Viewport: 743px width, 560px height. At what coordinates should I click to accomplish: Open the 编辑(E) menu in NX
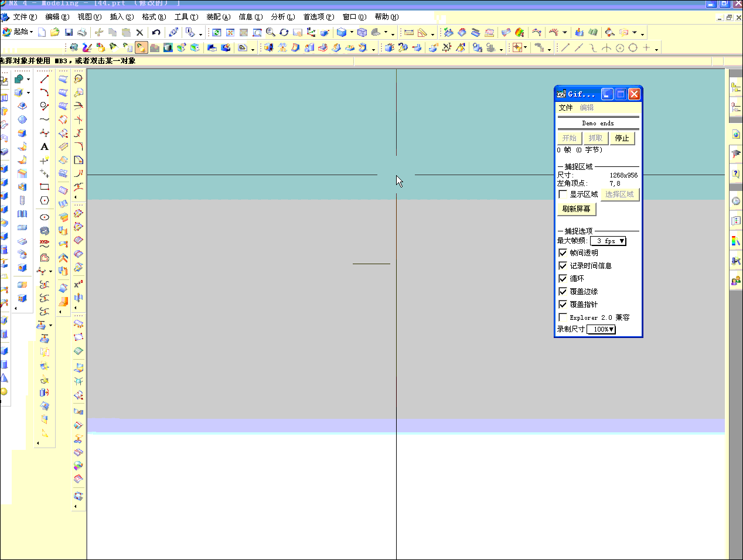click(x=57, y=17)
